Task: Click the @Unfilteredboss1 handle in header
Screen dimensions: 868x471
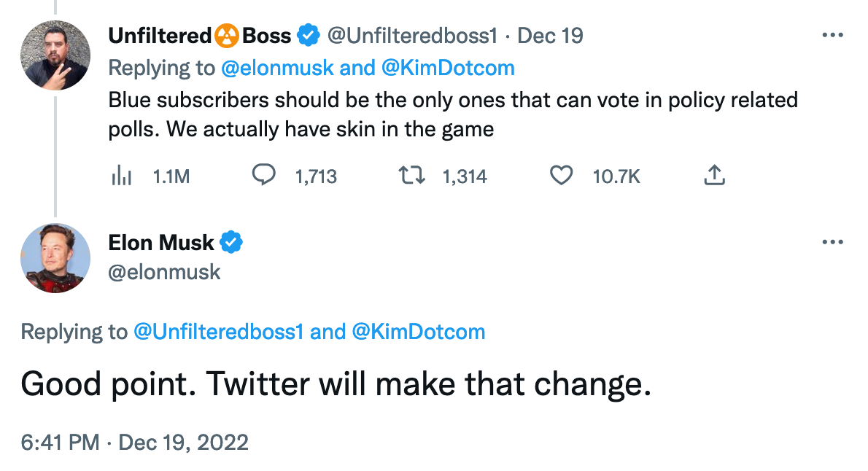Action: point(414,35)
